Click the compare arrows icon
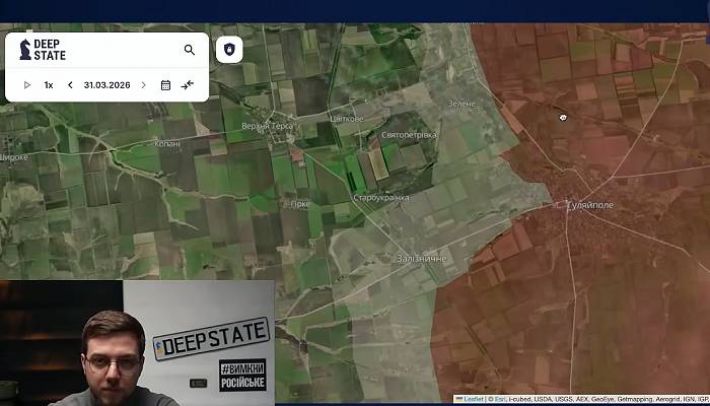Viewport: 710px width, 406px height. 187,85
